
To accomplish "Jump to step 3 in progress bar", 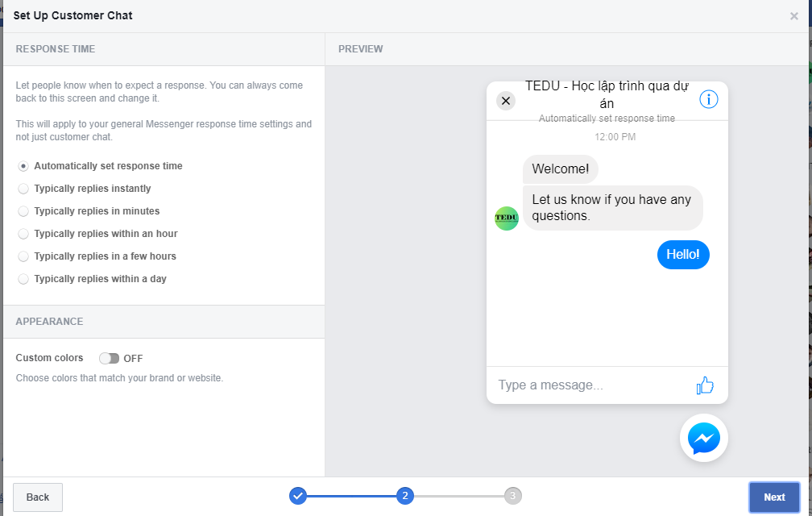I will click(513, 496).
